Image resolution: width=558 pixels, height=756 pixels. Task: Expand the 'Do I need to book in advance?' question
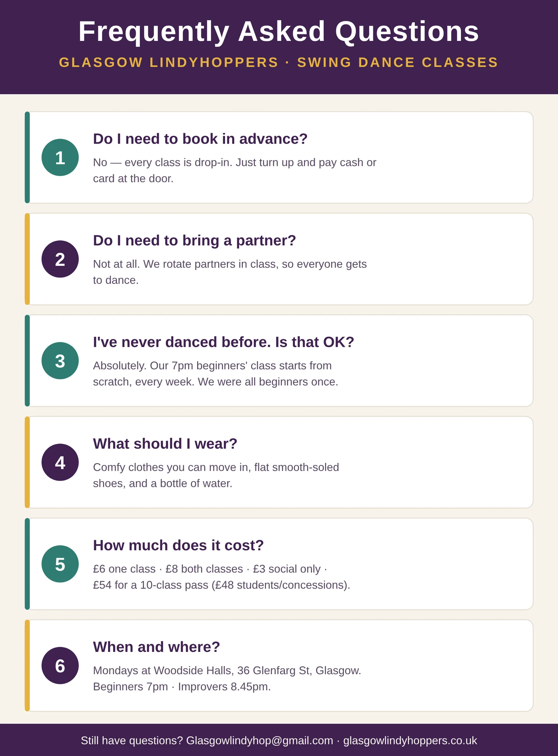click(200, 139)
